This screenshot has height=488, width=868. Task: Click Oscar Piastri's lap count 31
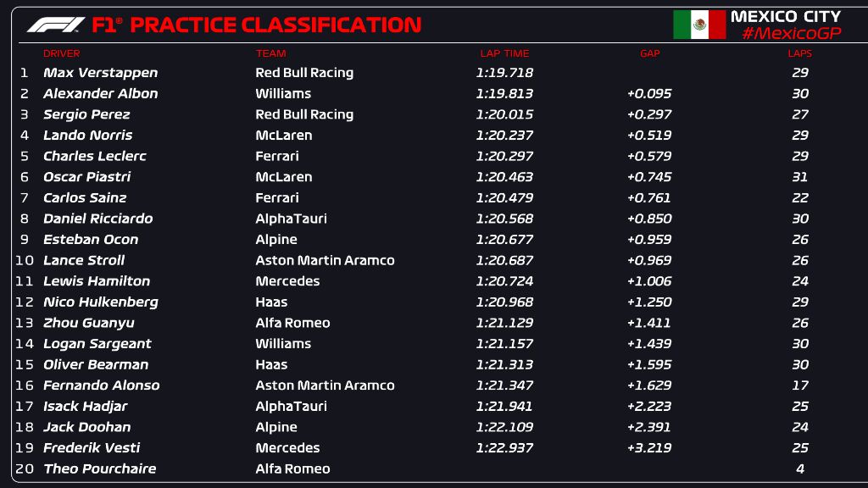pyautogui.click(x=799, y=177)
